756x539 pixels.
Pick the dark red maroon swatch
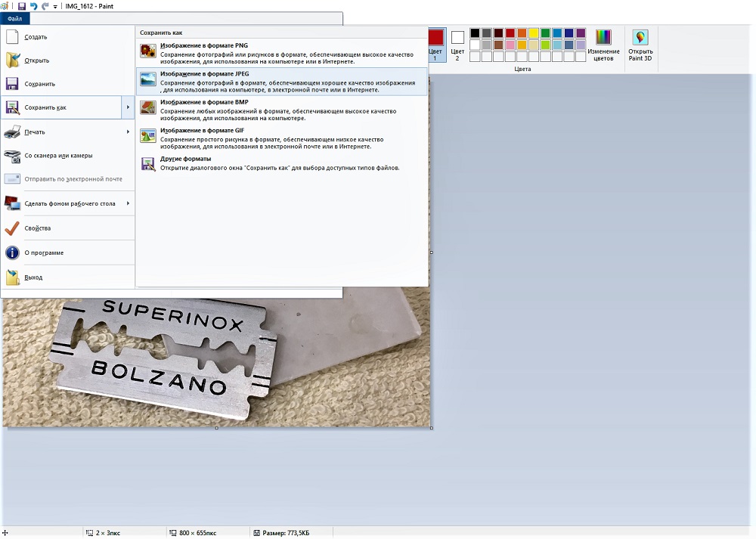[498, 33]
